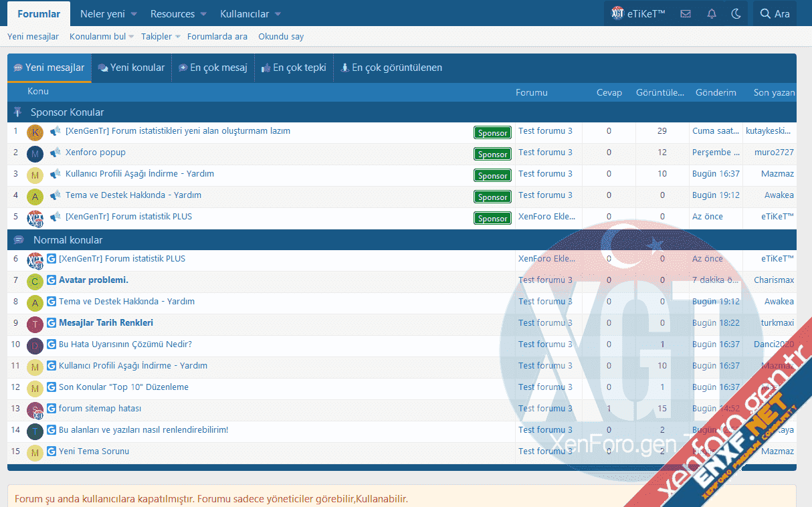Image resolution: width=812 pixels, height=507 pixels.
Task: Open avatar of kutaykeski's sponsor topic
Action: pyautogui.click(x=35, y=132)
